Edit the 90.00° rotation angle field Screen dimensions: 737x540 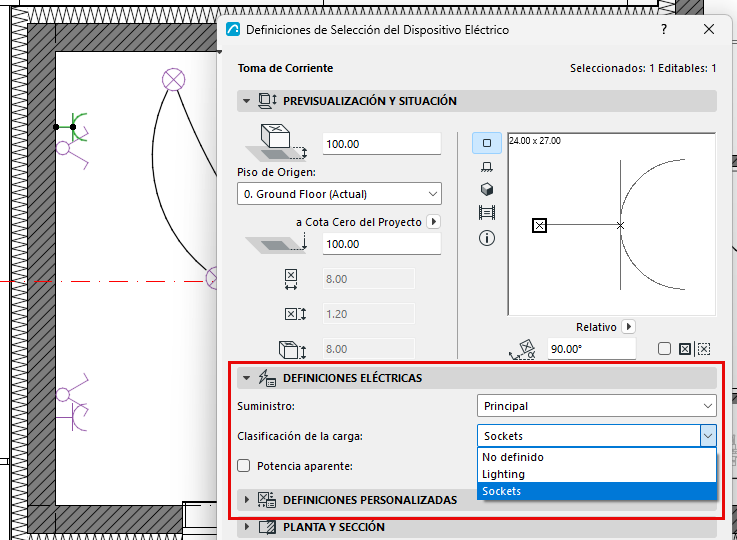tap(592, 349)
